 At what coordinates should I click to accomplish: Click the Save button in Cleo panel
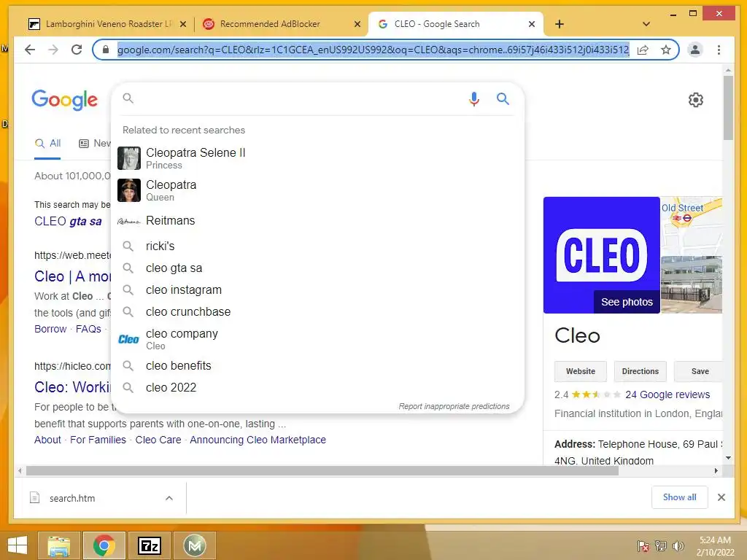[x=700, y=371]
